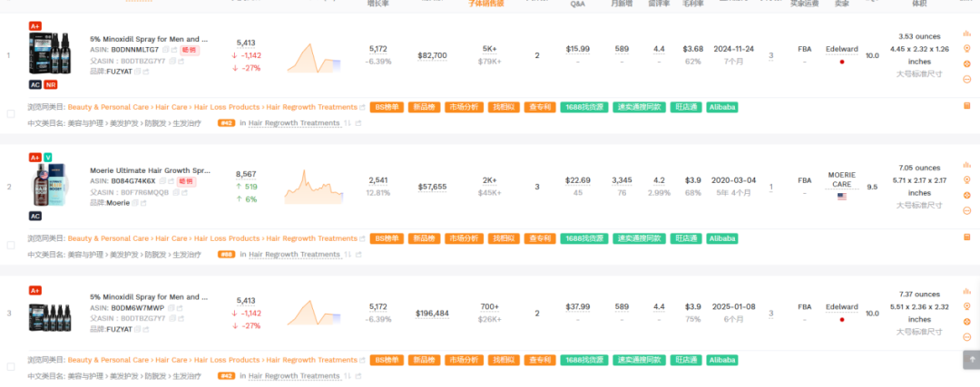Open external link icon beside ASIN B0DNNMLTG7
The image size is (980, 387).
click(173, 49)
